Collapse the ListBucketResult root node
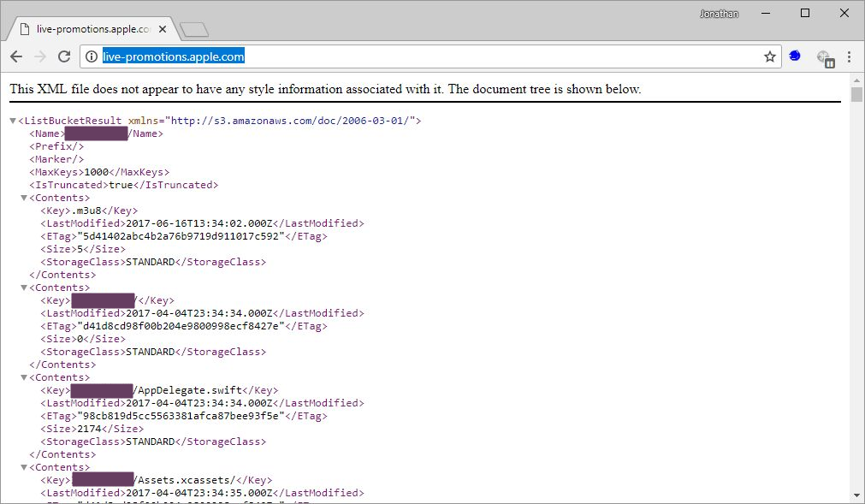Viewport: 865px width, 504px height. tap(13, 121)
